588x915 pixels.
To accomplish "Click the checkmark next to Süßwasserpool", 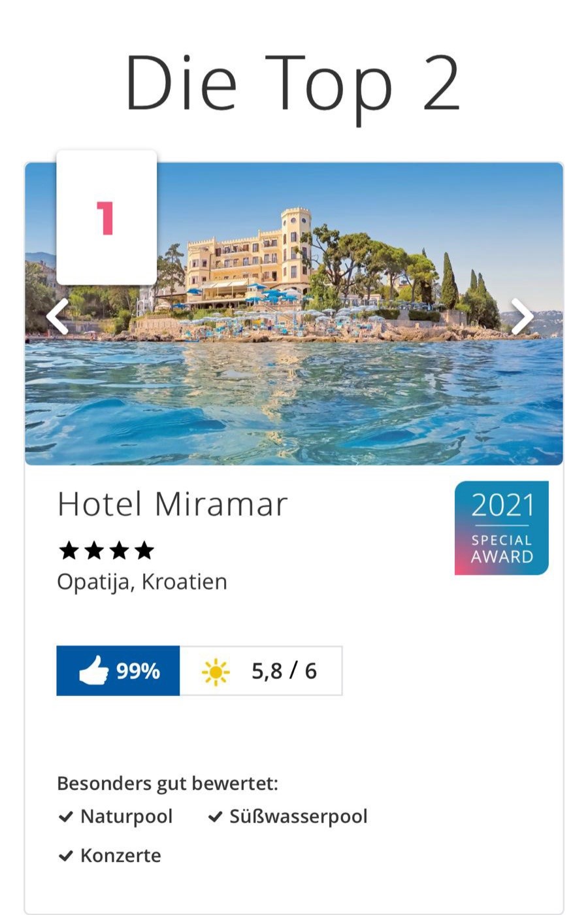I will tap(215, 817).
